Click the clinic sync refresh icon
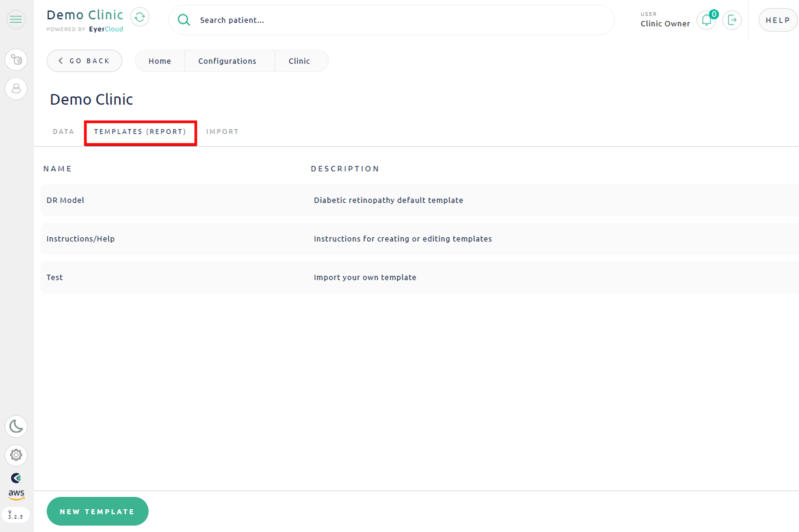 point(140,17)
